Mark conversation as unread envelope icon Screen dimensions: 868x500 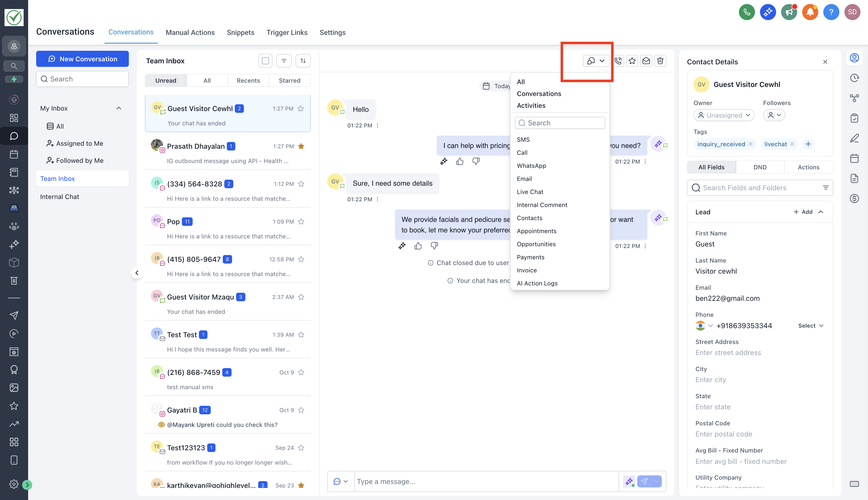click(x=646, y=61)
